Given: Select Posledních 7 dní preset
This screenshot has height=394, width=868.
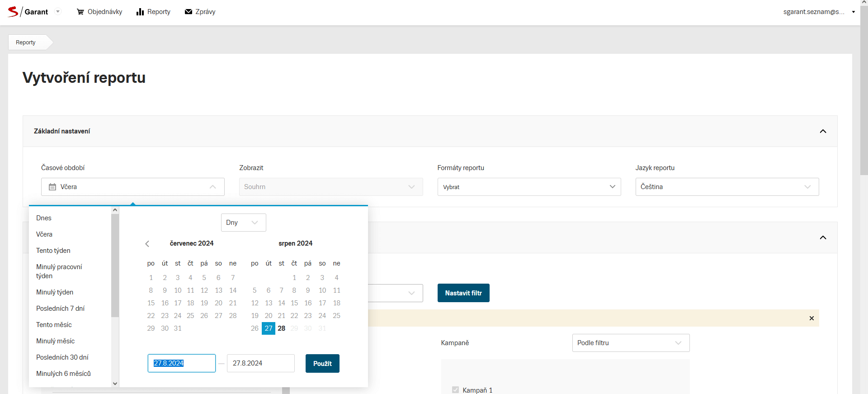Looking at the screenshot, I should 61,309.
